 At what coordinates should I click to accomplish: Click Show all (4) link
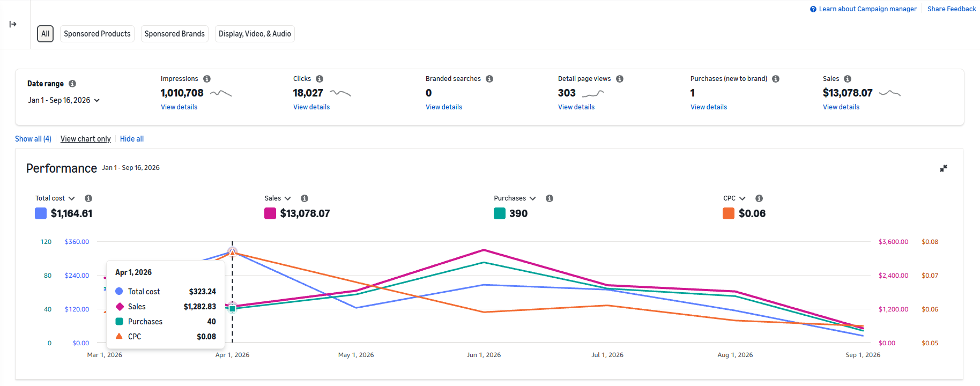click(x=33, y=139)
